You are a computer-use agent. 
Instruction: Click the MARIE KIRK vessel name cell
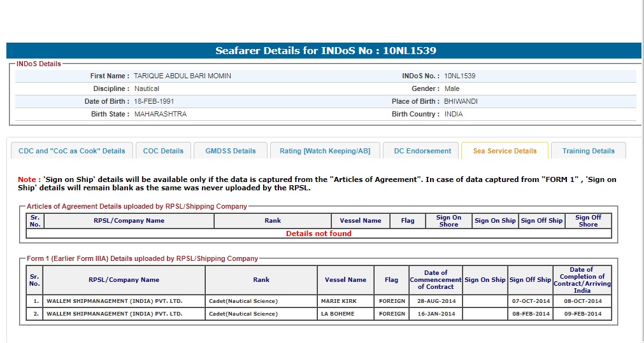coord(339,301)
